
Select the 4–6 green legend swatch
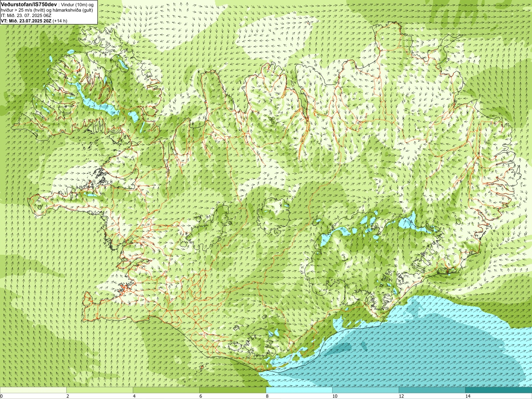click(x=166, y=390)
